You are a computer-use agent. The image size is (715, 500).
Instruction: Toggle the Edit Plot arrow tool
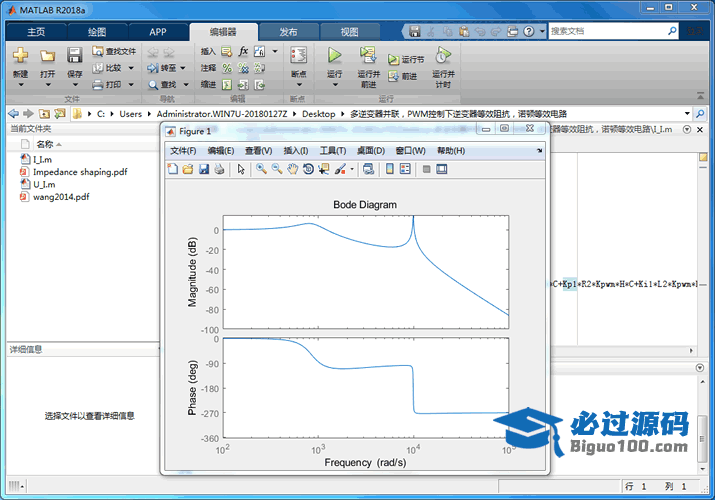241,169
